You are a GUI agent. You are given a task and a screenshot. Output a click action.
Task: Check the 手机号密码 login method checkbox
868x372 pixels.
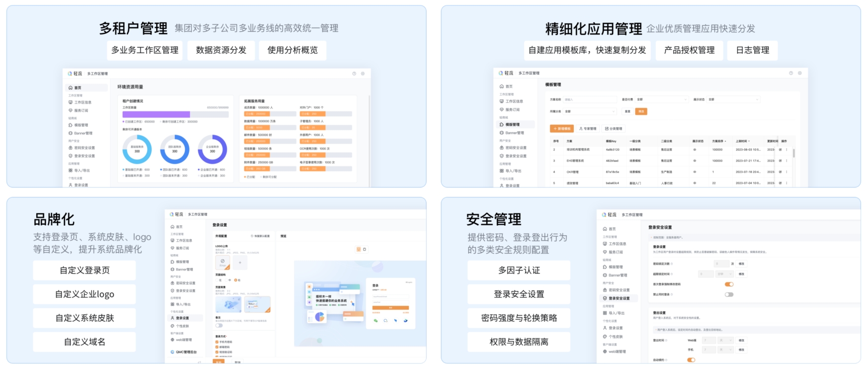coord(217,342)
